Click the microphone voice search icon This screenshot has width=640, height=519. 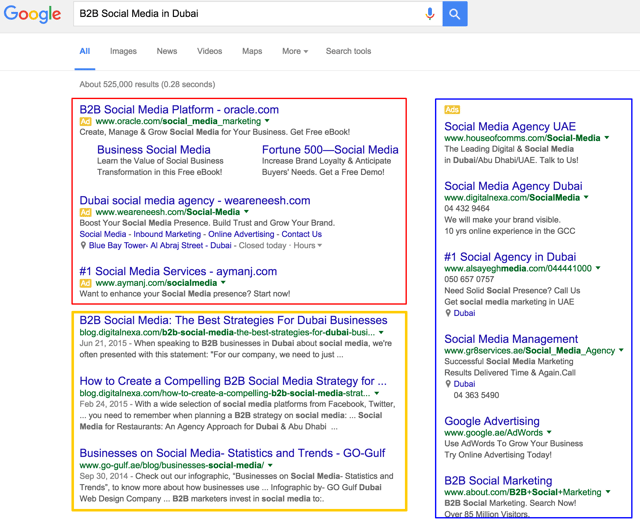(x=429, y=14)
